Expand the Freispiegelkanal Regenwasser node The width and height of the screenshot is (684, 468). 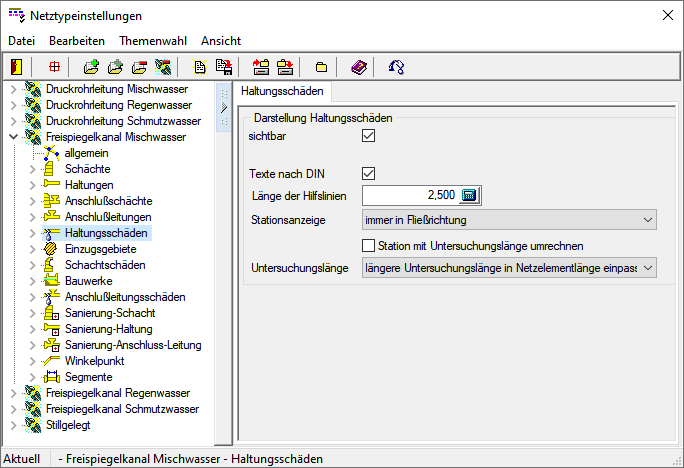[x=13, y=393]
